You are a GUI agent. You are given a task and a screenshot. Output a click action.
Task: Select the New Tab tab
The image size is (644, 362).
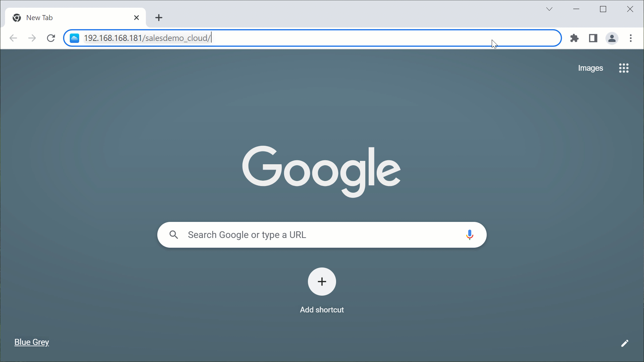tap(75, 18)
